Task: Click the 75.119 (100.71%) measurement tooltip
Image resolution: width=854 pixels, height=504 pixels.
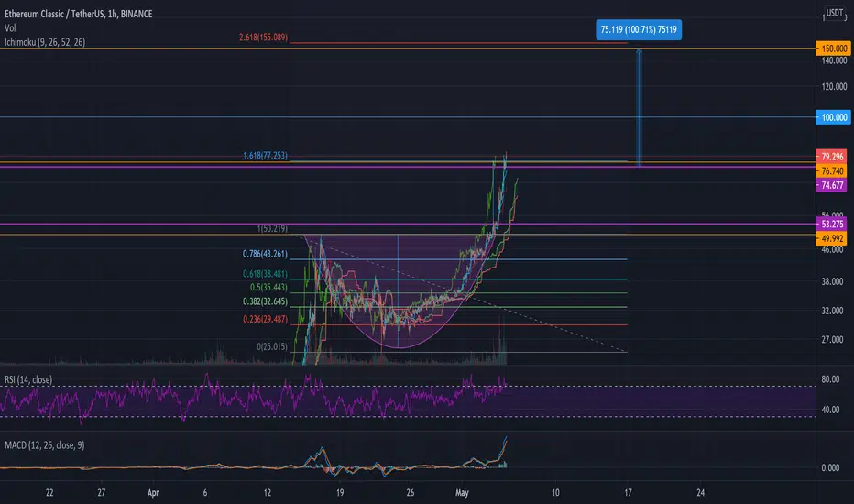Action: [x=639, y=29]
